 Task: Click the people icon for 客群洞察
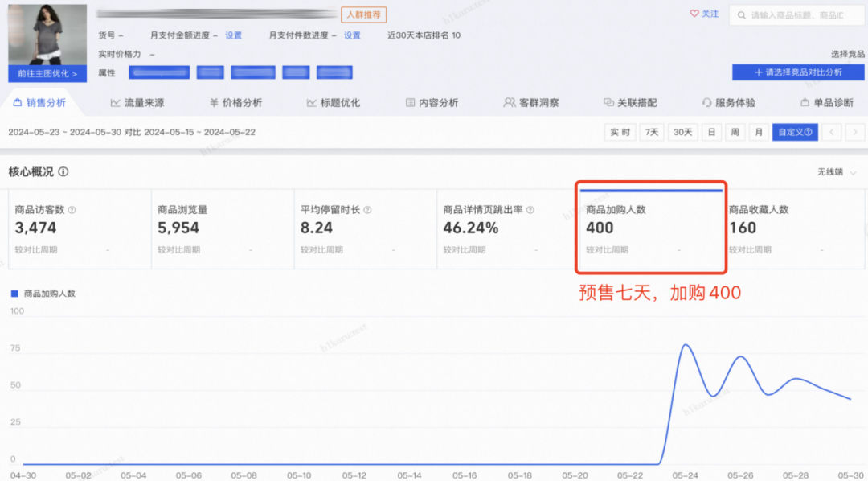click(509, 103)
